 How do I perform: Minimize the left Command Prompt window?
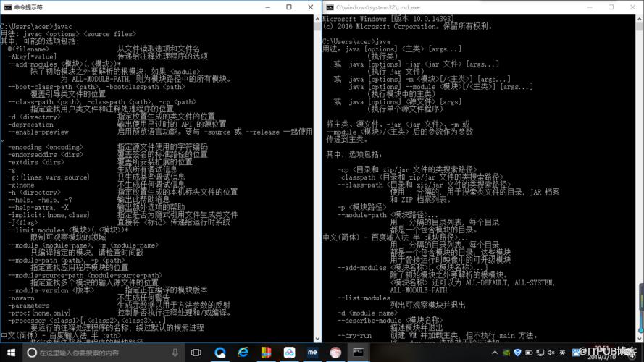click(268, 7)
